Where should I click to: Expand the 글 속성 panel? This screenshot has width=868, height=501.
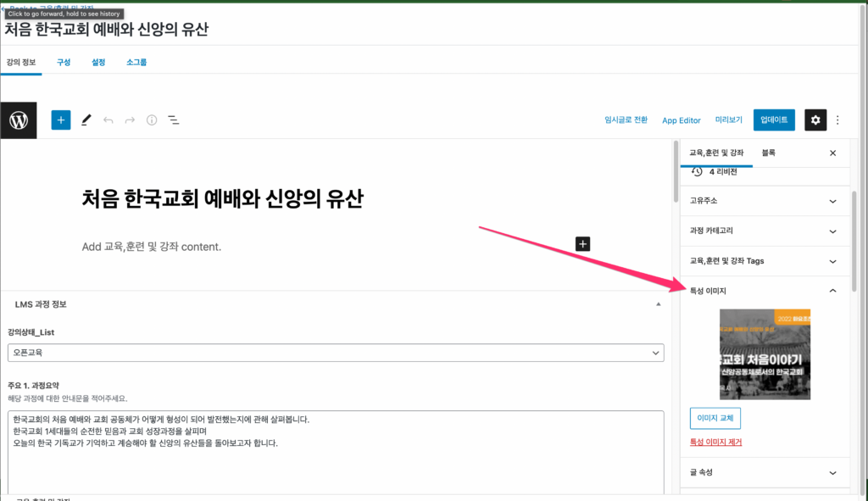(765, 472)
